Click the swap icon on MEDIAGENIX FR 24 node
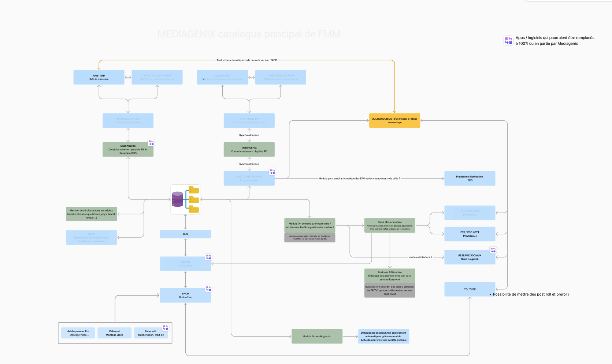612x364 pixels. pyautogui.click(x=151, y=142)
